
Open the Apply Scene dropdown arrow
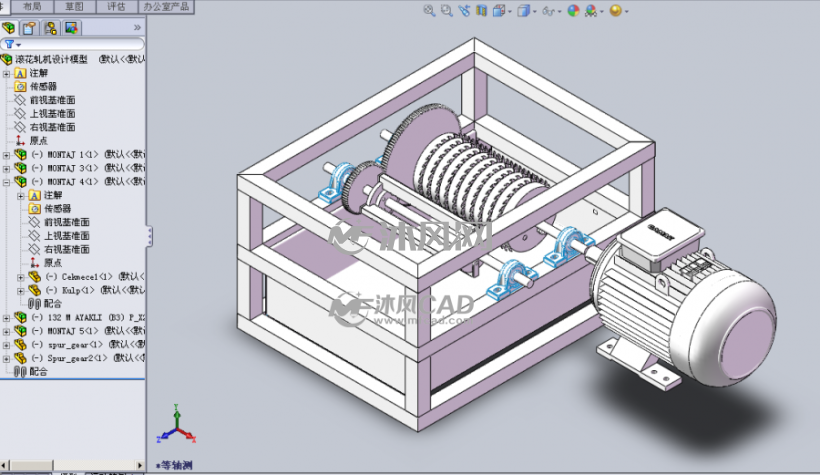(601, 12)
